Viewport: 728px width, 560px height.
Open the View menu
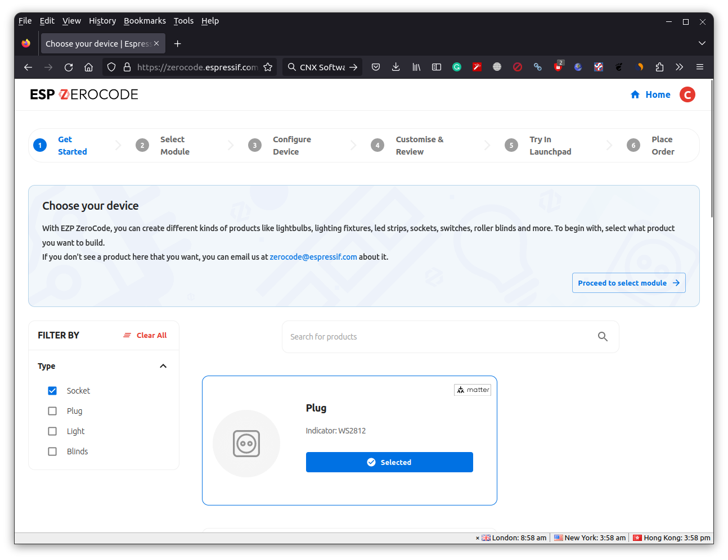pos(71,21)
